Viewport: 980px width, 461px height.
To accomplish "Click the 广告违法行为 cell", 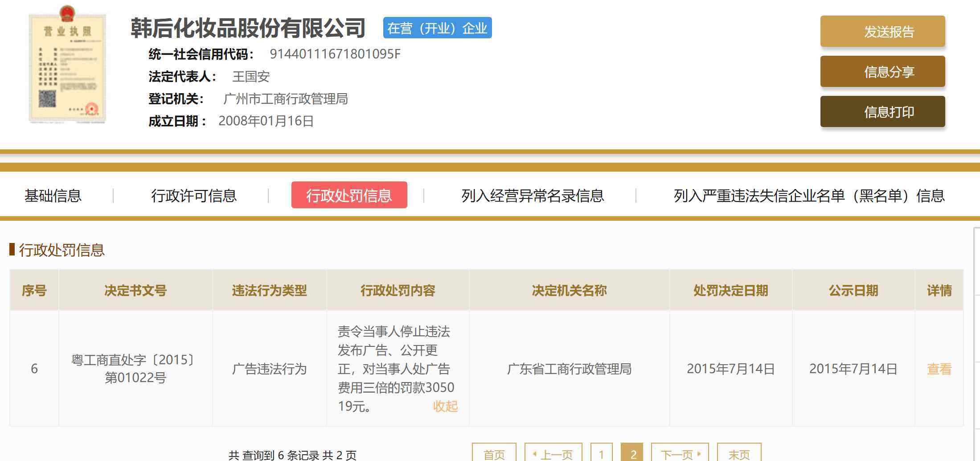I will point(270,369).
